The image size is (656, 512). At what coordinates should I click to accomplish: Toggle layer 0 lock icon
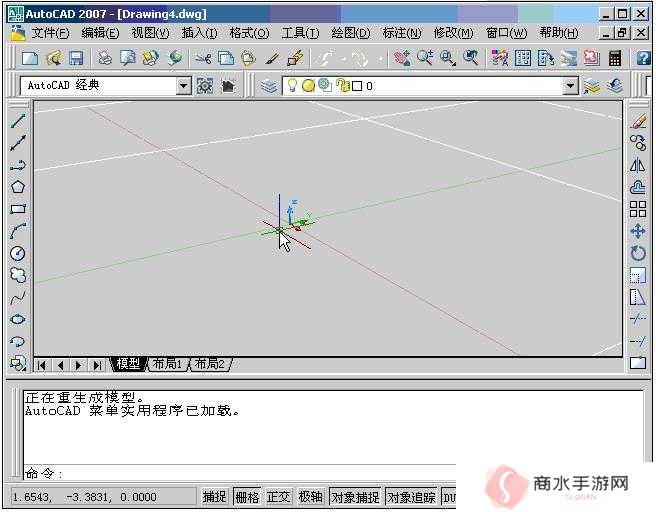pyautogui.click(x=343, y=86)
